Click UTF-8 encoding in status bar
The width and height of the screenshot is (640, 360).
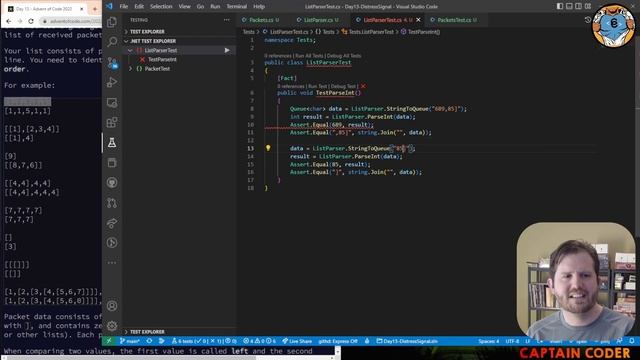click(x=512, y=341)
